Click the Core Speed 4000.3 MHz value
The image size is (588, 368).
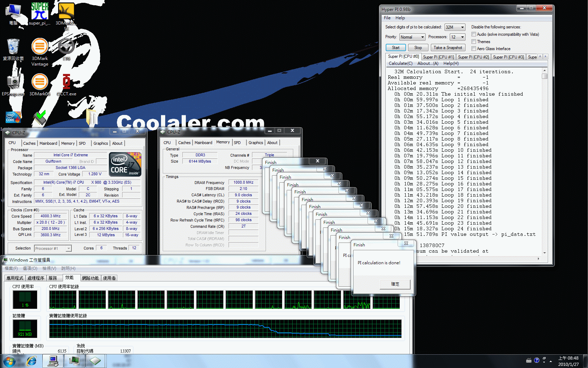(50, 216)
